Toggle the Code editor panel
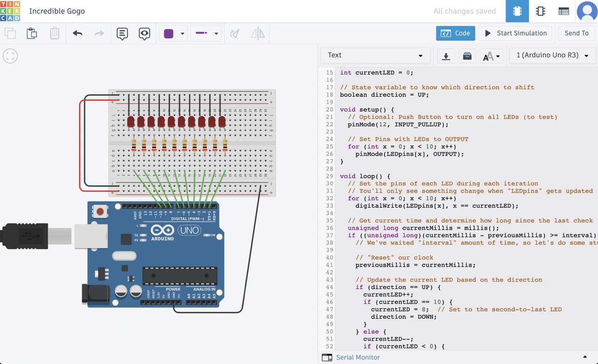 point(456,33)
